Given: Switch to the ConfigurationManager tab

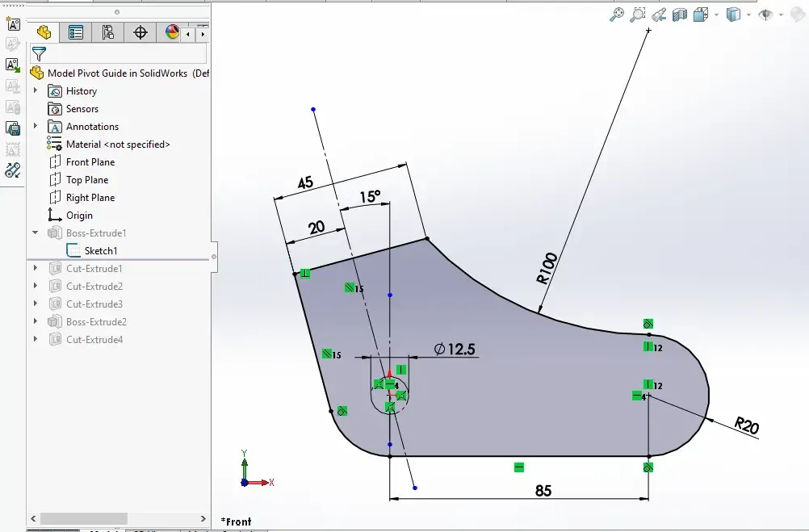Looking at the screenshot, I should [x=108, y=33].
